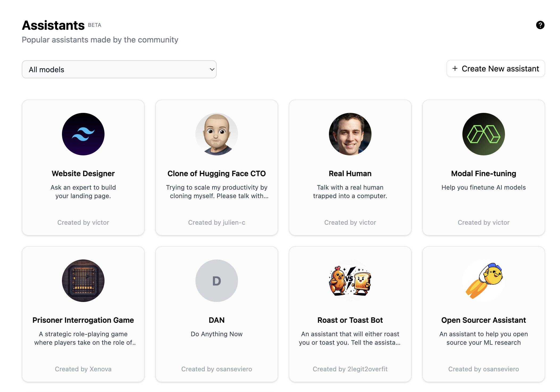Click the Open Sourcer Assistant icon
The width and height of the screenshot is (560, 392).
[x=483, y=281]
